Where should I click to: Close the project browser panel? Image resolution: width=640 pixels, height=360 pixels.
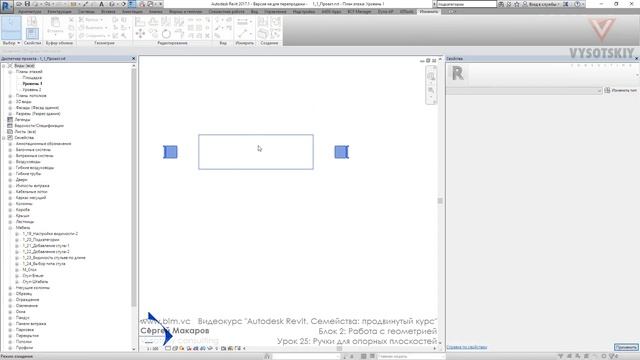(x=133, y=59)
